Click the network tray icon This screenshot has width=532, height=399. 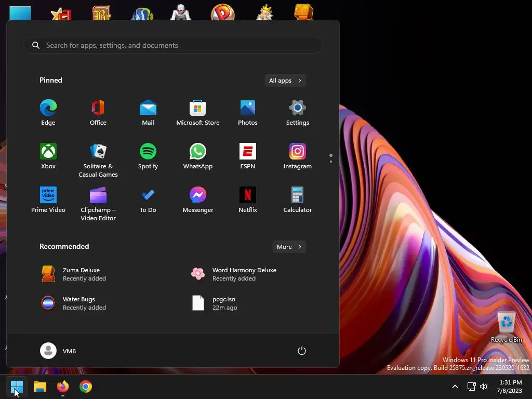tap(471, 387)
